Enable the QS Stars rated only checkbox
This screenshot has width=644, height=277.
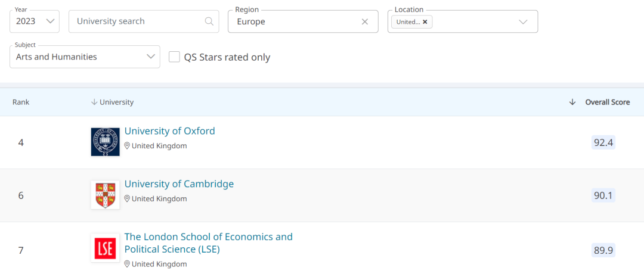[175, 57]
